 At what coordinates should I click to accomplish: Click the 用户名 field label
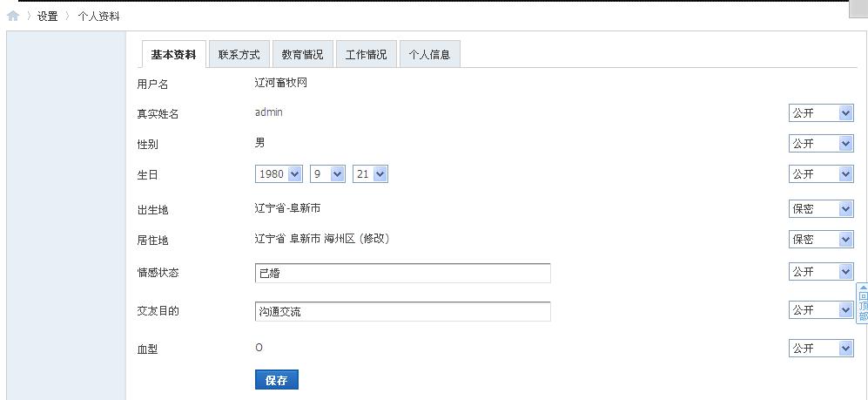pos(152,85)
